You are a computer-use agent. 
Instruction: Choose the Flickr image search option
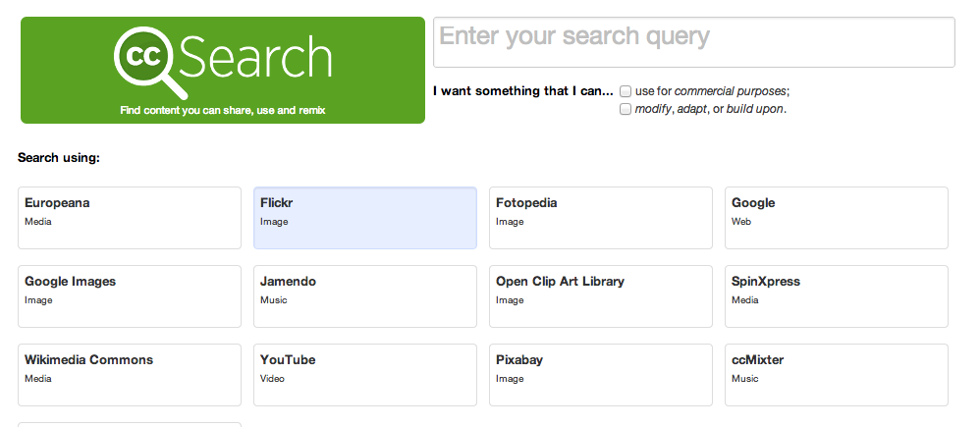click(x=365, y=218)
